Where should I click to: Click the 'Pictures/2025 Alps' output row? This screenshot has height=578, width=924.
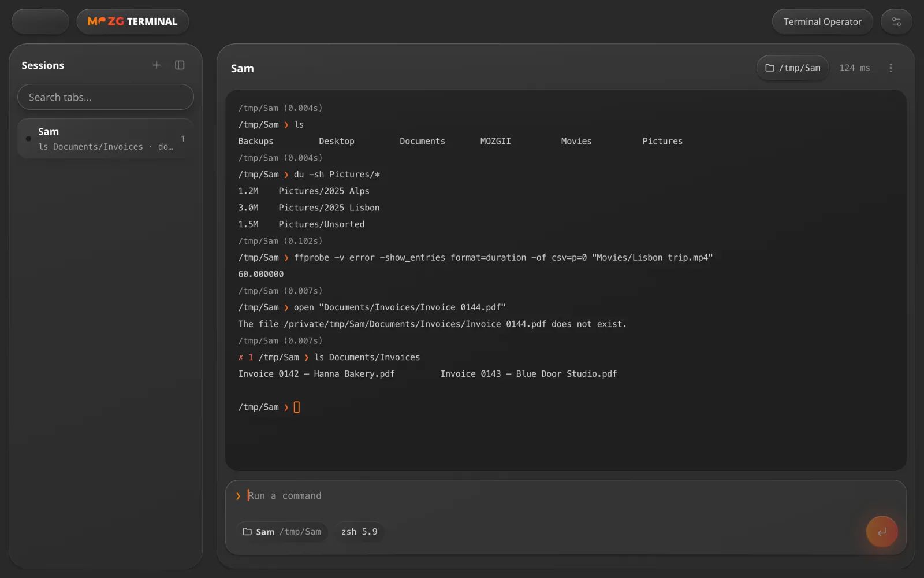point(304,191)
